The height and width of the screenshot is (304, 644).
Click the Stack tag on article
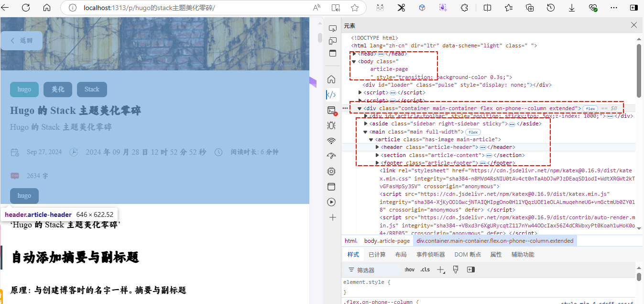click(92, 90)
